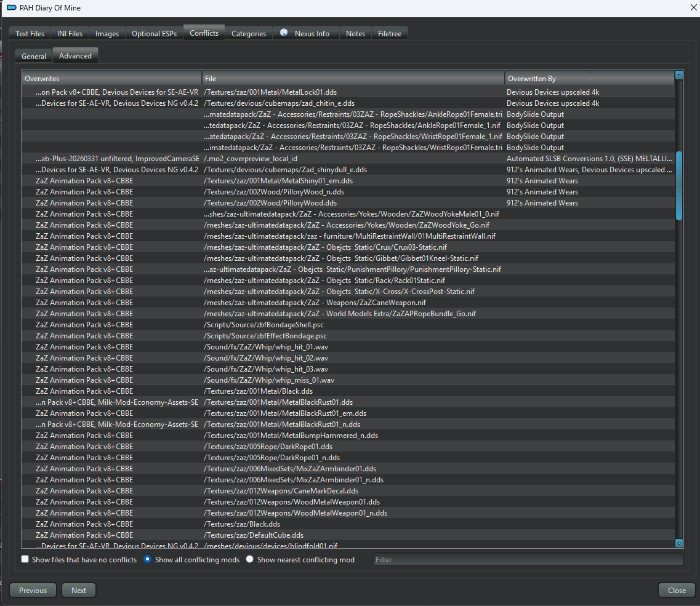Screen dimensions: 700x606
Task: Select the WoodMetalWeapon01_n.dds row
Action: 348,512
